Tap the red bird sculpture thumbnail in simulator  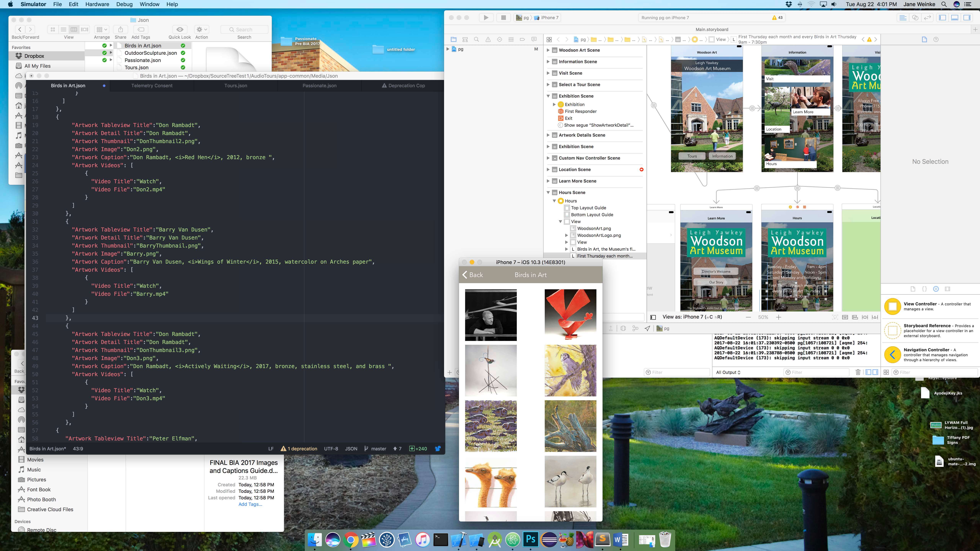(x=570, y=315)
